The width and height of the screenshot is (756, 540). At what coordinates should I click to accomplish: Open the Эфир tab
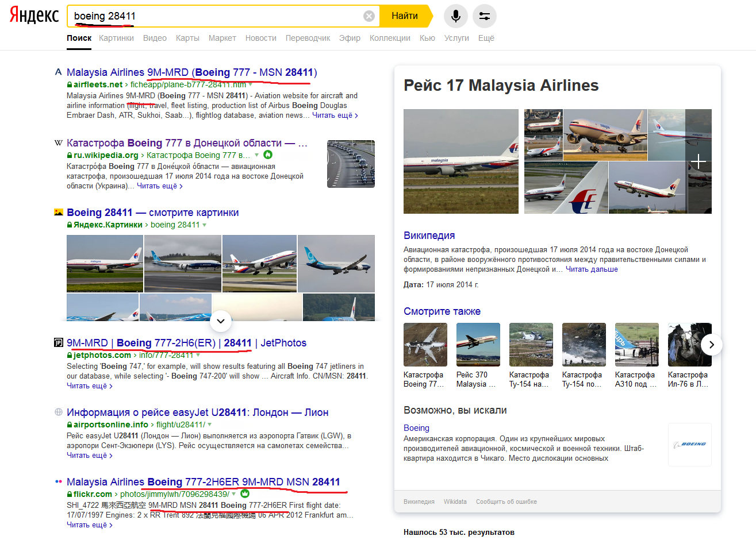coord(350,38)
